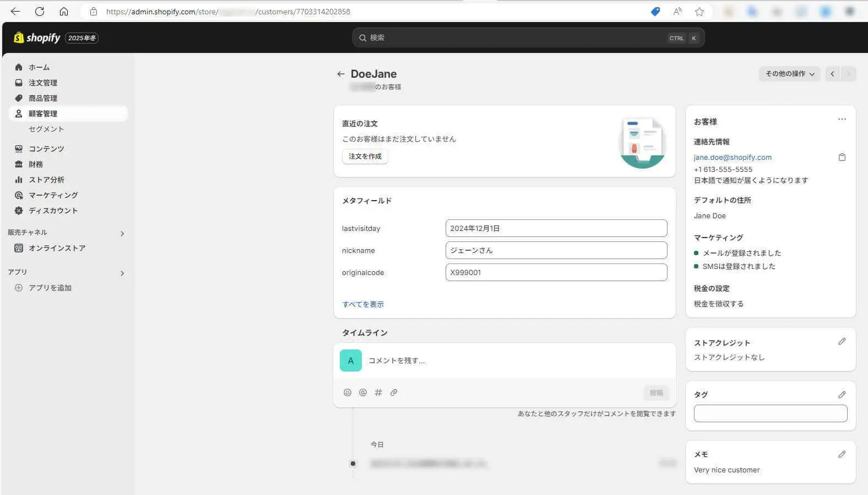This screenshot has width=868, height=495.
Task: Attach a file with the paperclip icon
Action: click(x=394, y=392)
